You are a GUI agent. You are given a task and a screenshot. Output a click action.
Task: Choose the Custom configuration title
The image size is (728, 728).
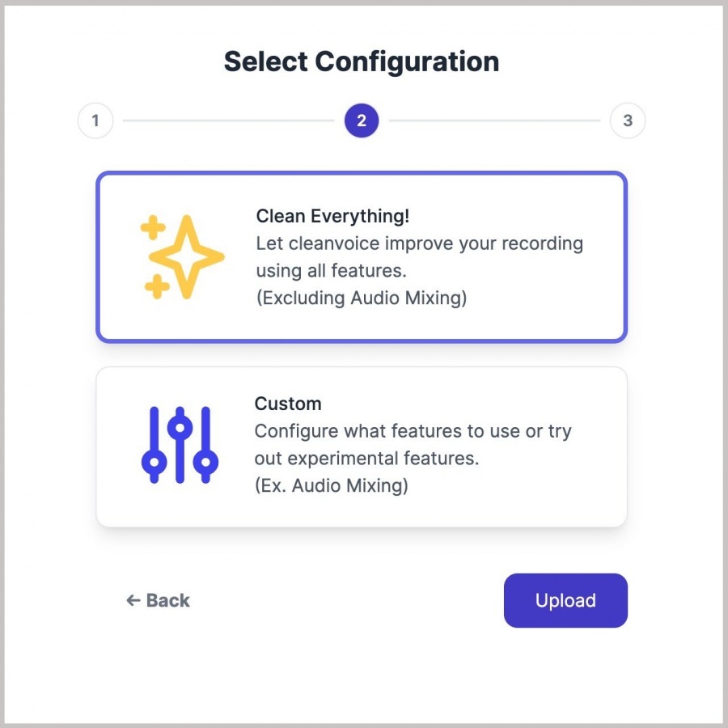tap(288, 404)
